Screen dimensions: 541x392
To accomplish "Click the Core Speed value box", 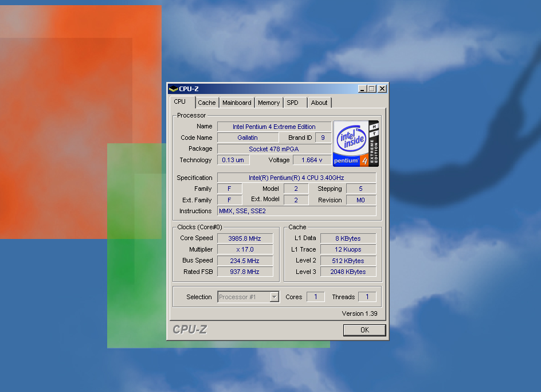I will pyautogui.click(x=245, y=238).
